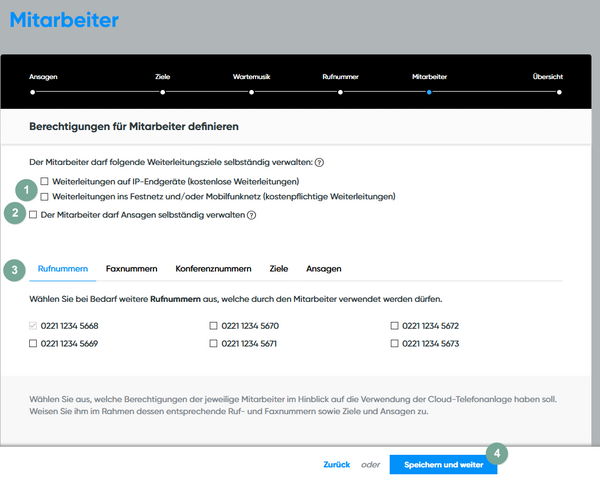Go back via Zurück link
Image resolution: width=600 pixels, height=480 pixels.
pos(336,465)
